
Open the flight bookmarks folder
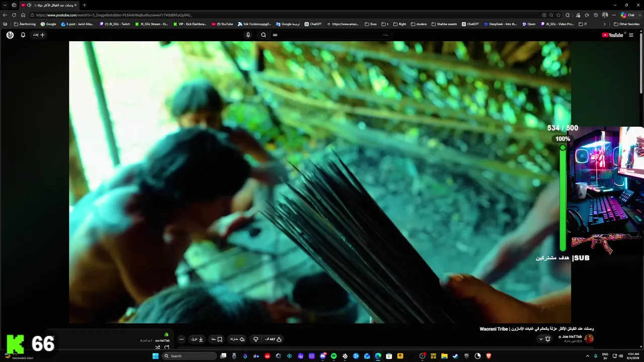[399, 24]
